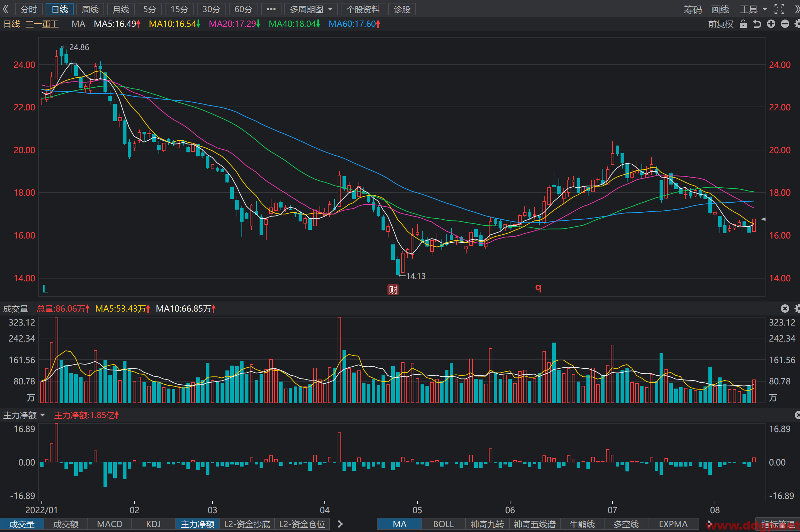Switch main indicator to 神奇九转
800x532 pixels.
tap(487, 524)
